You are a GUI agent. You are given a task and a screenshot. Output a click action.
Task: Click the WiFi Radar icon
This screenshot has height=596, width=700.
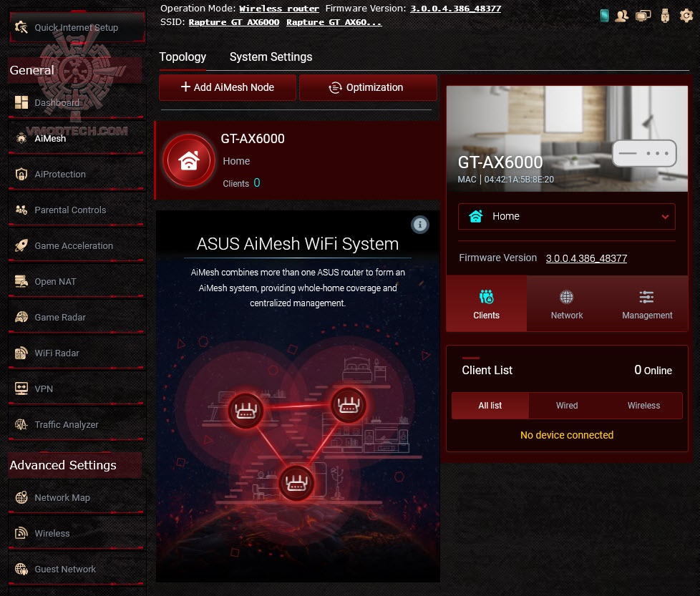tap(21, 353)
